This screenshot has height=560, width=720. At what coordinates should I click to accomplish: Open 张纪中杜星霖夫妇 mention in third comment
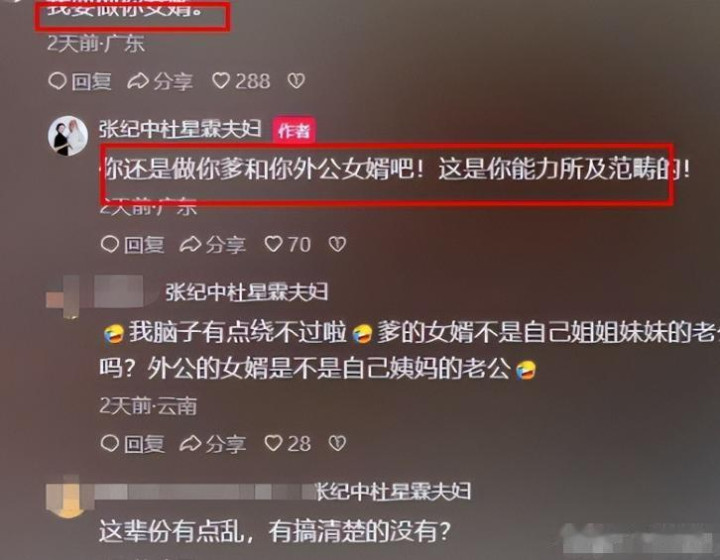[x=247, y=292]
